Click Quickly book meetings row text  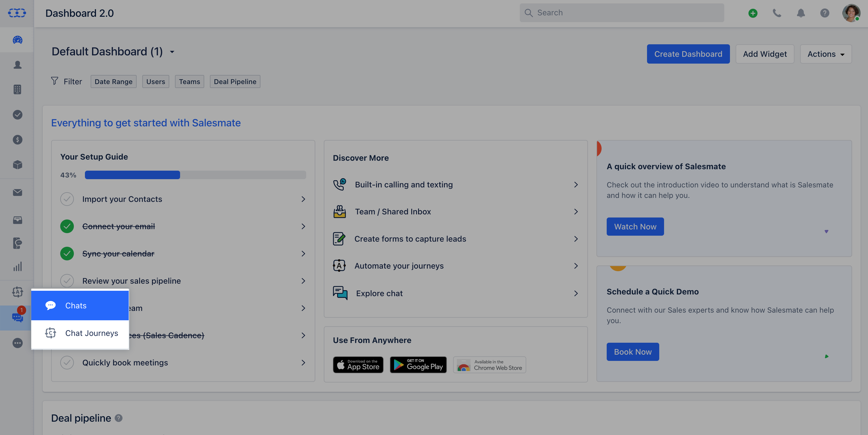coord(125,363)
